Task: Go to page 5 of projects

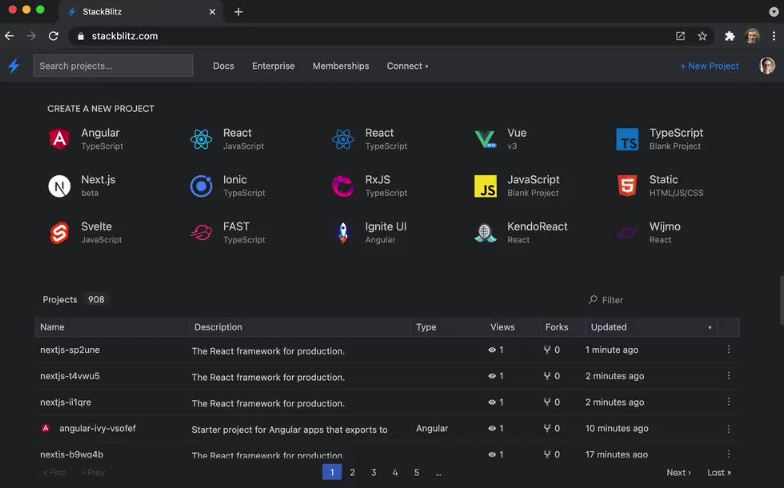Action: point(416,472)
